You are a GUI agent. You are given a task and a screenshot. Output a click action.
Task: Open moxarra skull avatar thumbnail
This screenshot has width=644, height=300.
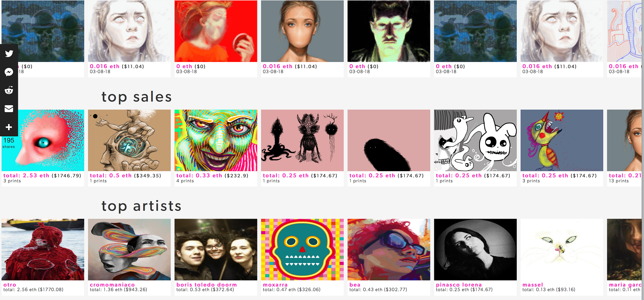coord(302,250)
